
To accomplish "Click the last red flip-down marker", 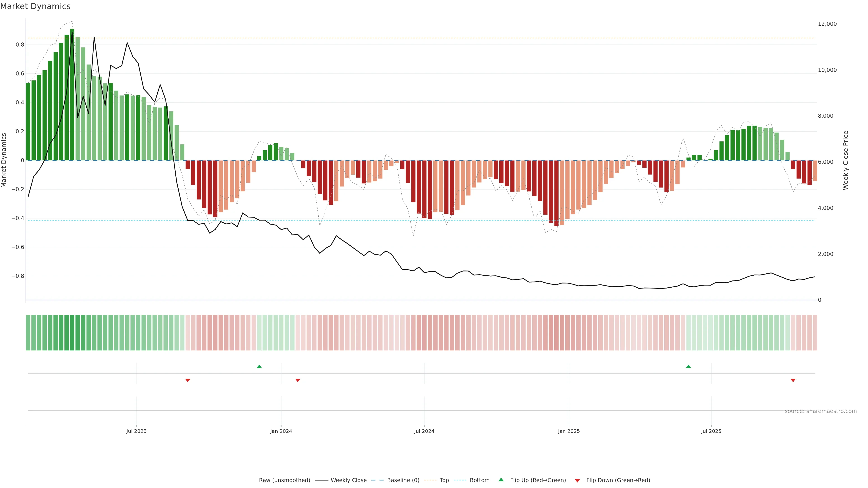I will 793,380.
